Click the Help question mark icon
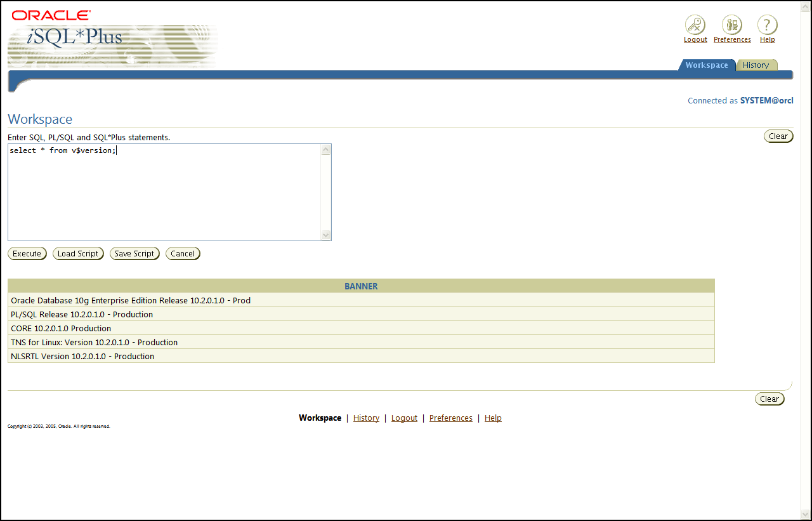The image size is (812, 521). 768,25
